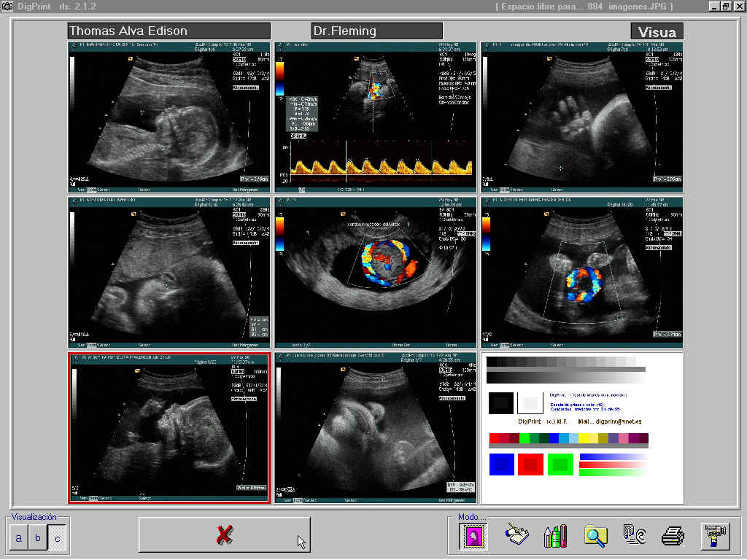The width and height of the screenshot is (747, 560).
Task: Switch visualization to option a
Action: (18, 538)
